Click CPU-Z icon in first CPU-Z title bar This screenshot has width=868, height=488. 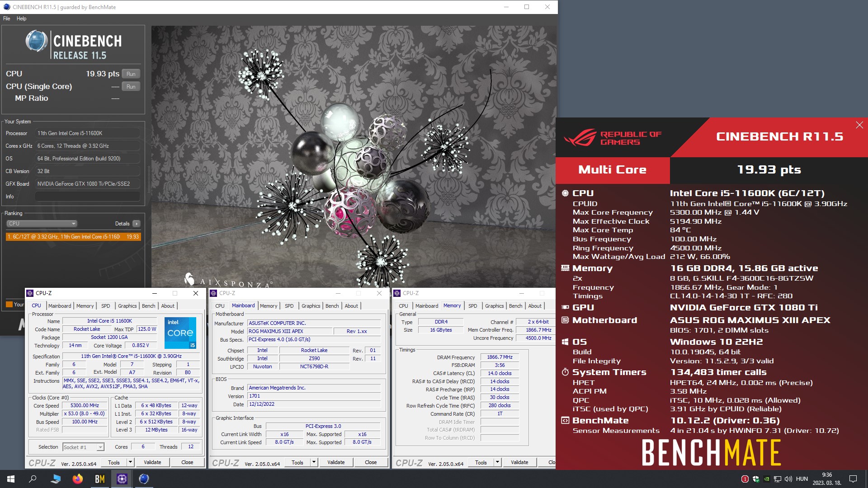pyautogui.click(x=30, y=293)
